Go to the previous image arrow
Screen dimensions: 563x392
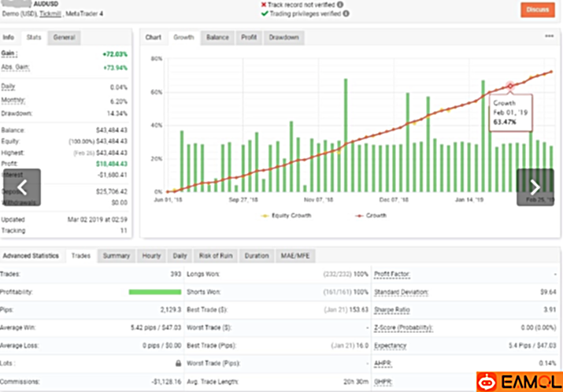tap(22, 187)
